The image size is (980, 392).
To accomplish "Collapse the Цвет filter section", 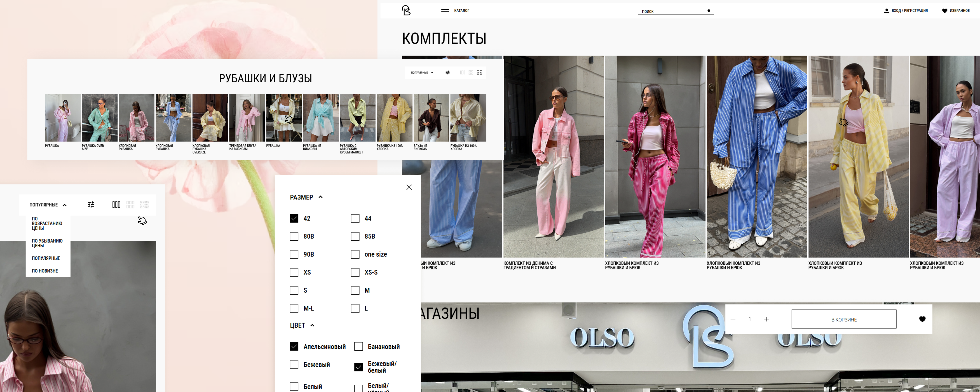I will (312, 325).
